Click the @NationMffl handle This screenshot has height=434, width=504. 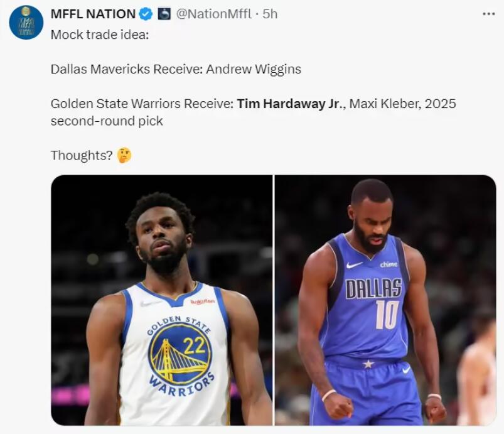pyautogui.click(x=217, y=14)
